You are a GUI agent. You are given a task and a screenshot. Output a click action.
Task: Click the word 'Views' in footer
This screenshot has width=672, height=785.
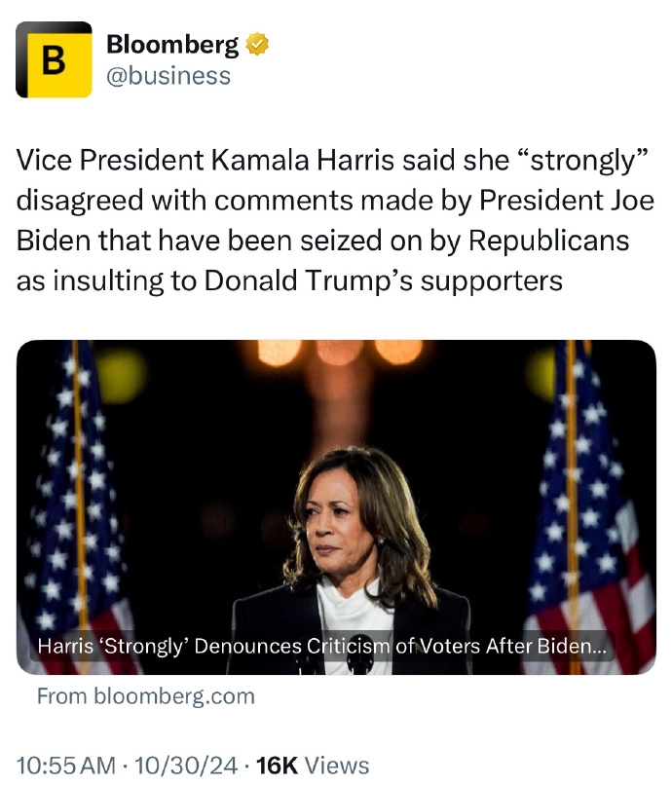[337, 766]
